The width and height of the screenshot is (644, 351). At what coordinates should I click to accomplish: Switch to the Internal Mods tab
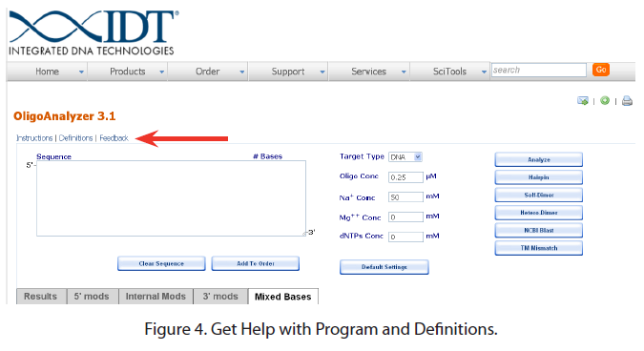156,297
